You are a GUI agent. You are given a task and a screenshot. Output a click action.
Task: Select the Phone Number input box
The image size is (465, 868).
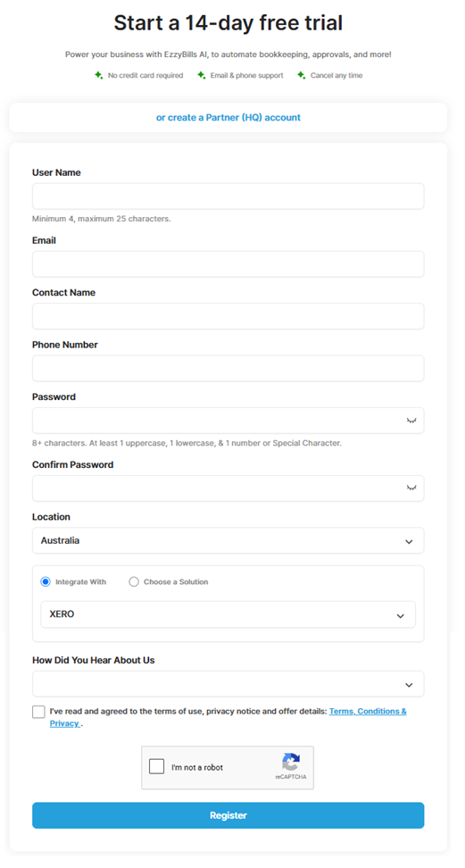coord(228,368)
